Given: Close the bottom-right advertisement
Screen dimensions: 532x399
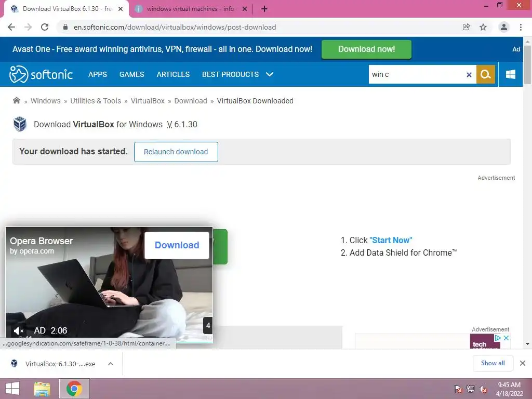Looking at the screenshot, I should pos(506,338).
